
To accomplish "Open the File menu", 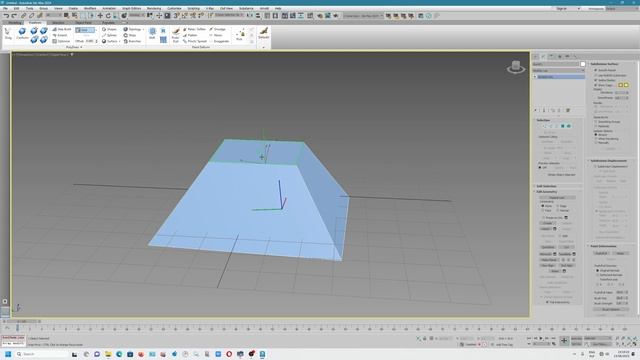I will 6,8.
